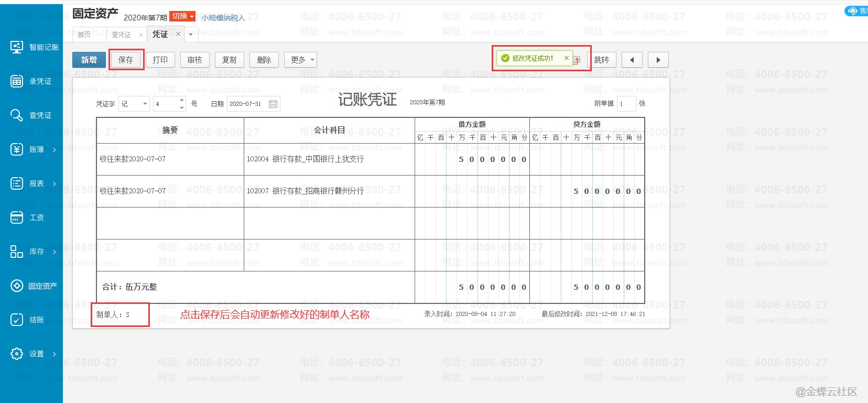Open the 更多 dropdown menu
Image resolution: width=868 pixels, height=403 pixels.
click(x=301, y=60)
